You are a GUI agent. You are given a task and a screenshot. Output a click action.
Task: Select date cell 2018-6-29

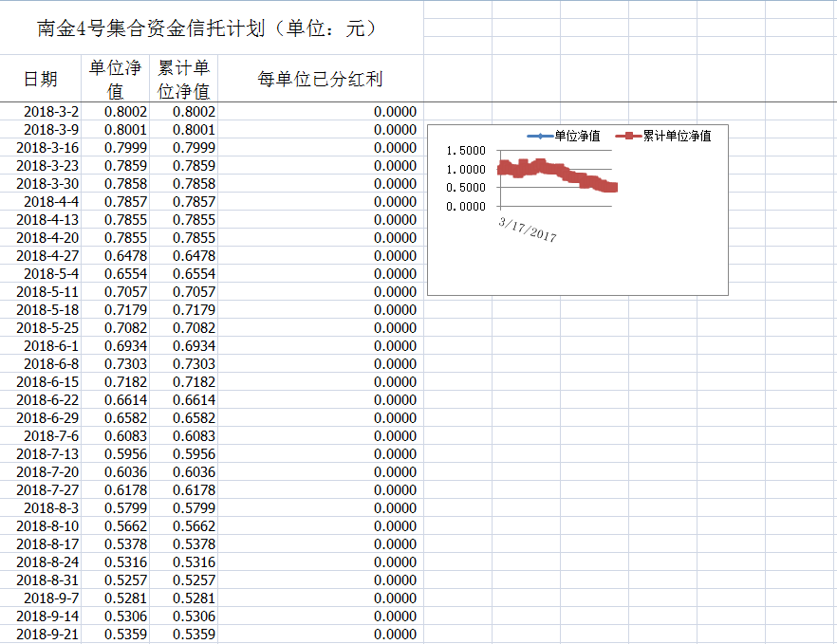coord(41,418)
